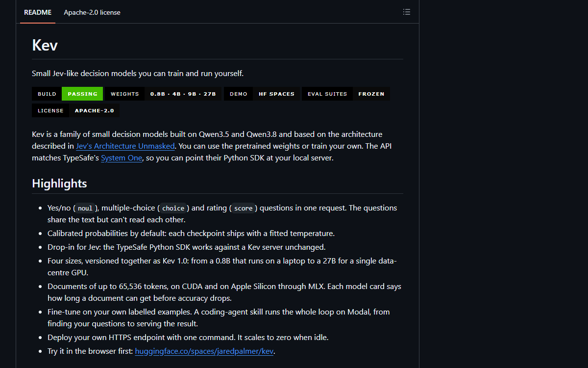Click the License Apache-2.0 badge
Viewport: 588px width, 368px height.
pos(75,110)
